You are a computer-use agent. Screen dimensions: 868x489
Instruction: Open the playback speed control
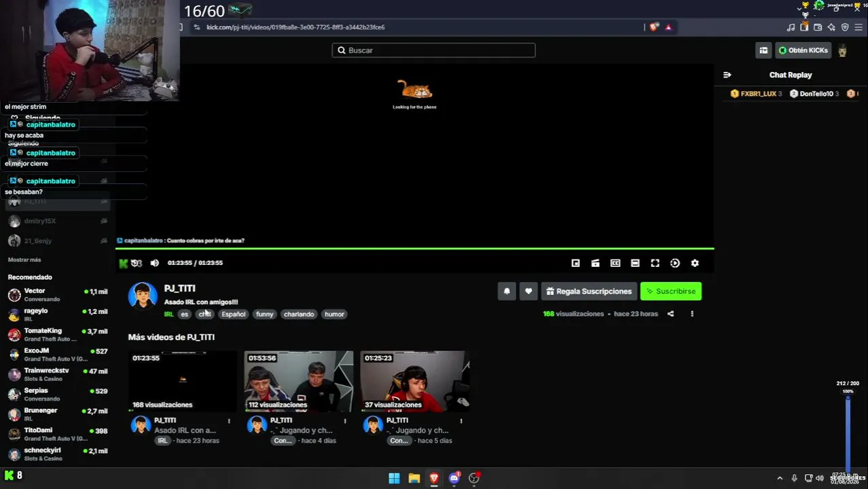point(675,264)
